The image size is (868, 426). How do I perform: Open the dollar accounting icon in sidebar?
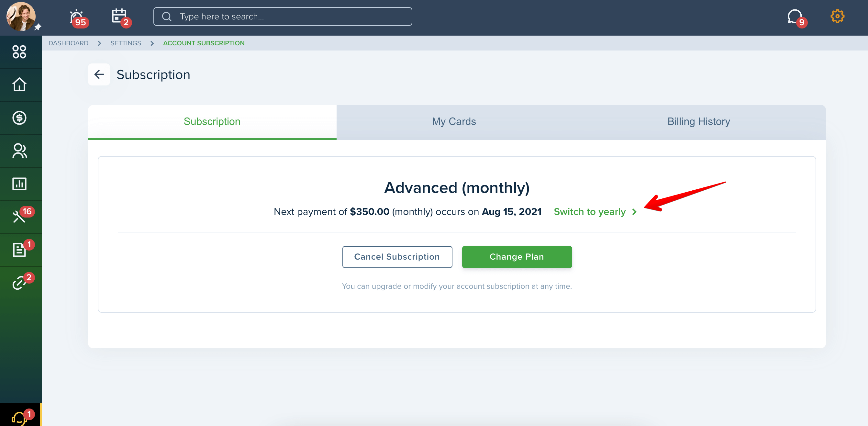(x=19, y=118)
